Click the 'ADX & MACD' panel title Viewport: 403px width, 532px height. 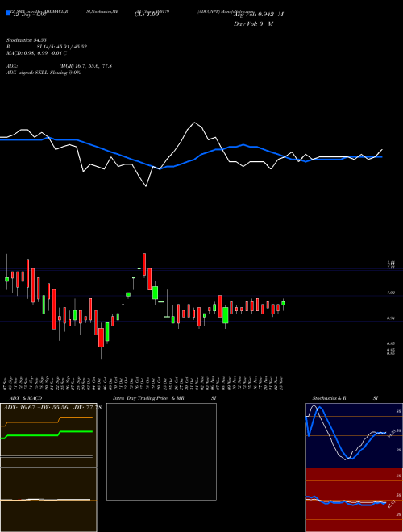[x=26, y=398]
